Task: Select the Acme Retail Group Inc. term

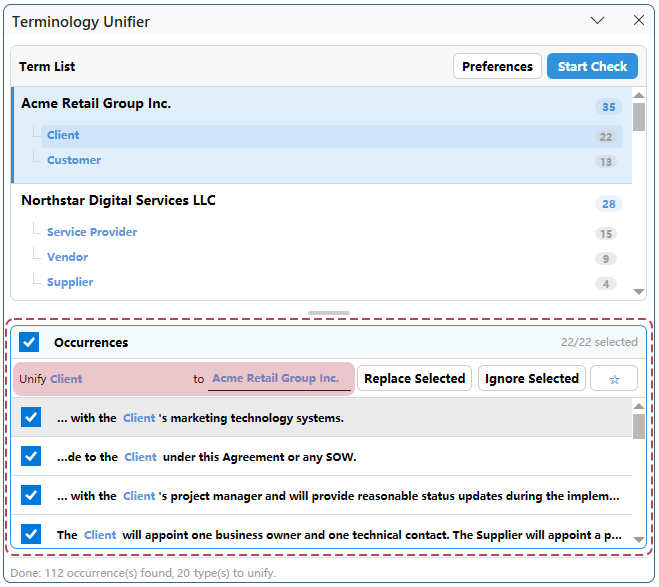Action: 96,103
